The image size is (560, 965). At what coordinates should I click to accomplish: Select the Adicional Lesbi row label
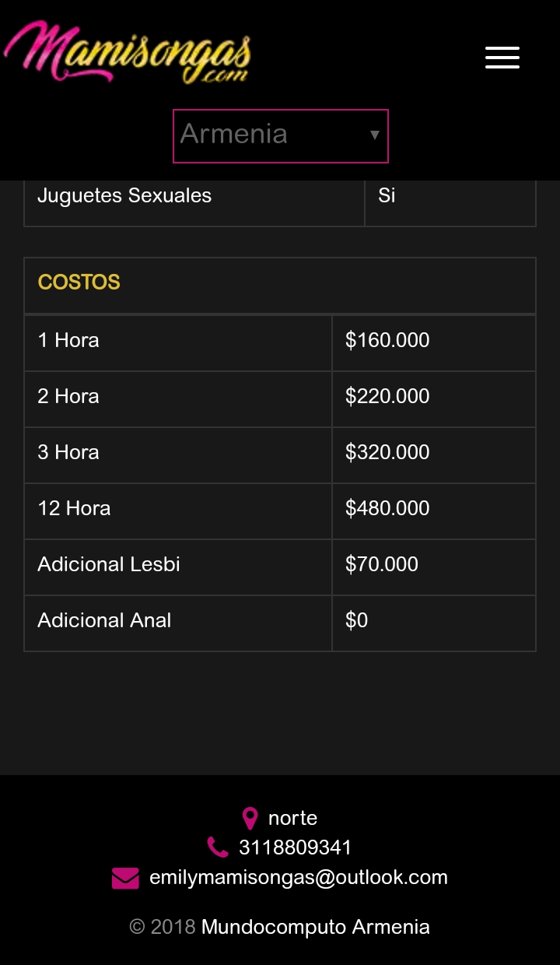pyautogui.click(x=109, y=564)
